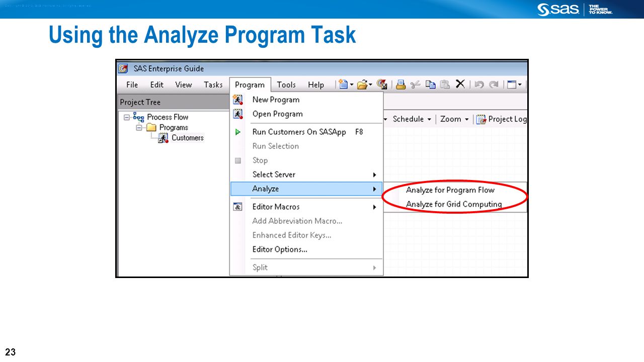Image resolution: width=644 pixels, height=362 pixels.
Task: Select Programs folder in Project Tree
Action: [x=174, y=127]
